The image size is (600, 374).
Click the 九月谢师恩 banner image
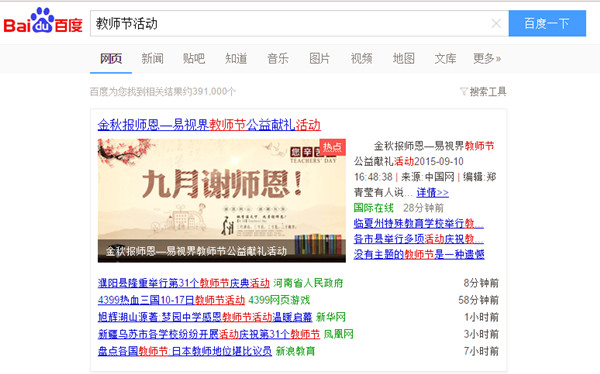pyautogui.click(x=222, y=200)
